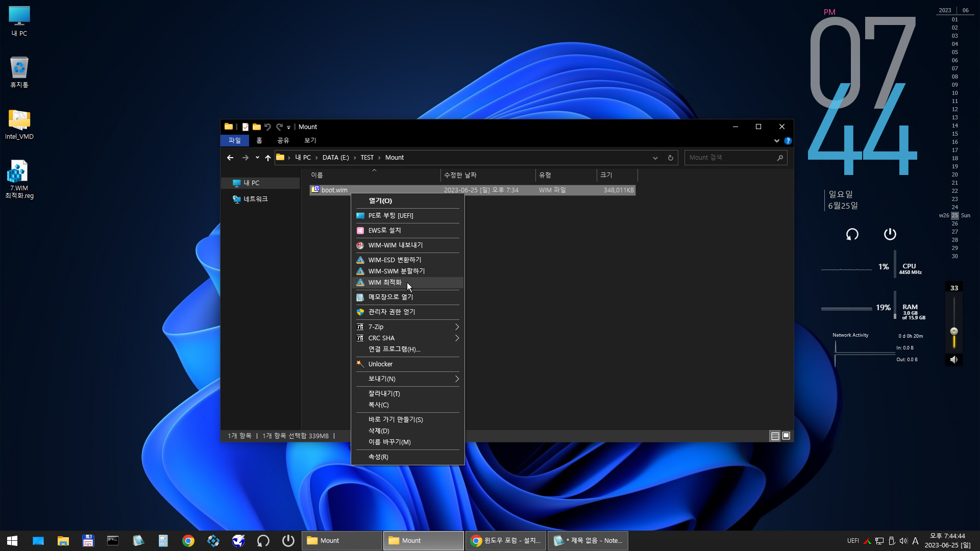Refresh the Mount folder view
The image size is (980, 551).
[x=671, y=158]
